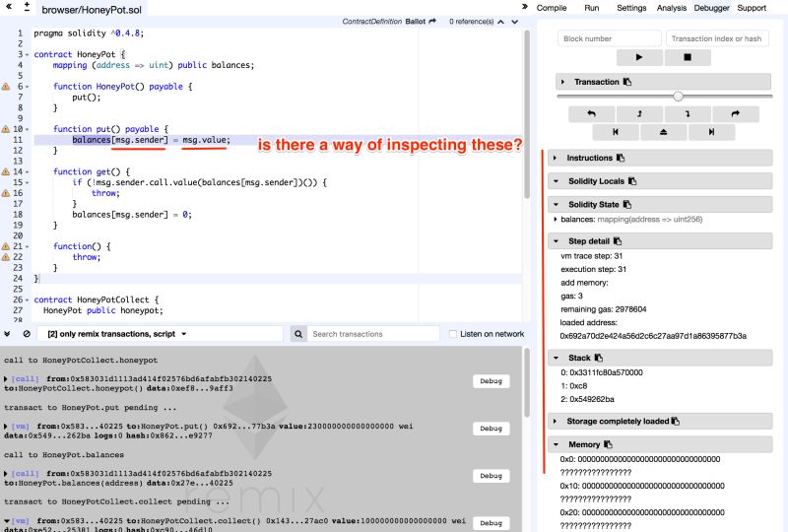Stop debugging with the stop button
The width and height of the screenshot is (788, 532).
pyautogui.click(x=688, y=57)
